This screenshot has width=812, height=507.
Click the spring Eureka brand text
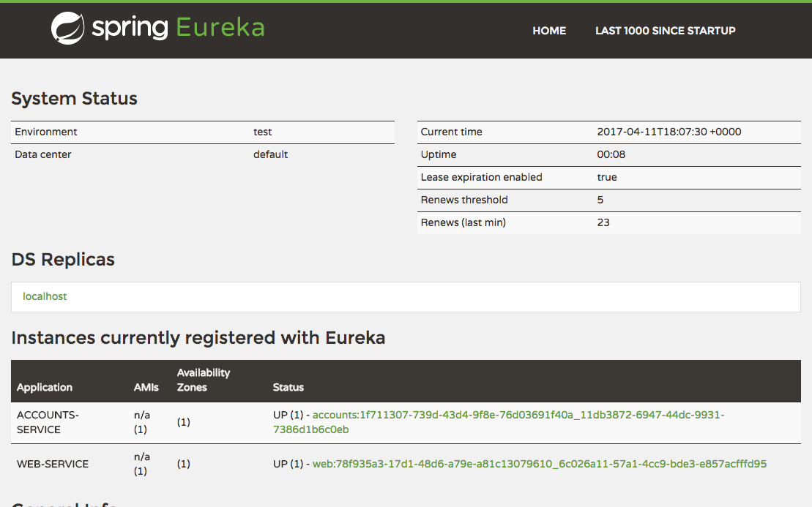pyautogui.click(x=178, y=27)
